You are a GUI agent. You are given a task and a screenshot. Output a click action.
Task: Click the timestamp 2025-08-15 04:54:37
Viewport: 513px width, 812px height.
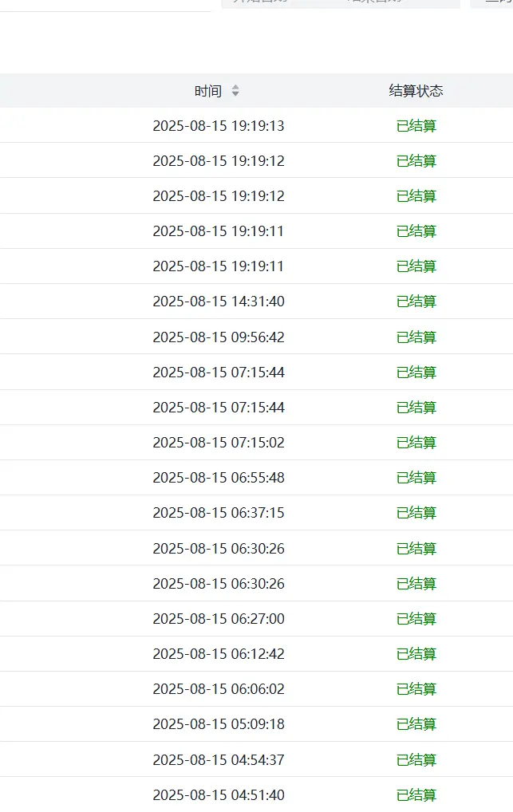coord(219,759)
